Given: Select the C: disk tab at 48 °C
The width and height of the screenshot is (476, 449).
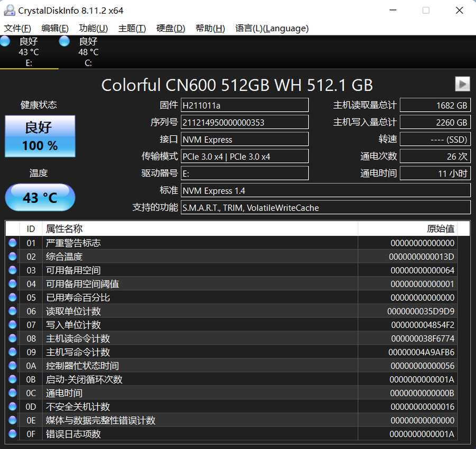Looking at the screenshot, I should tap(88, 52).
